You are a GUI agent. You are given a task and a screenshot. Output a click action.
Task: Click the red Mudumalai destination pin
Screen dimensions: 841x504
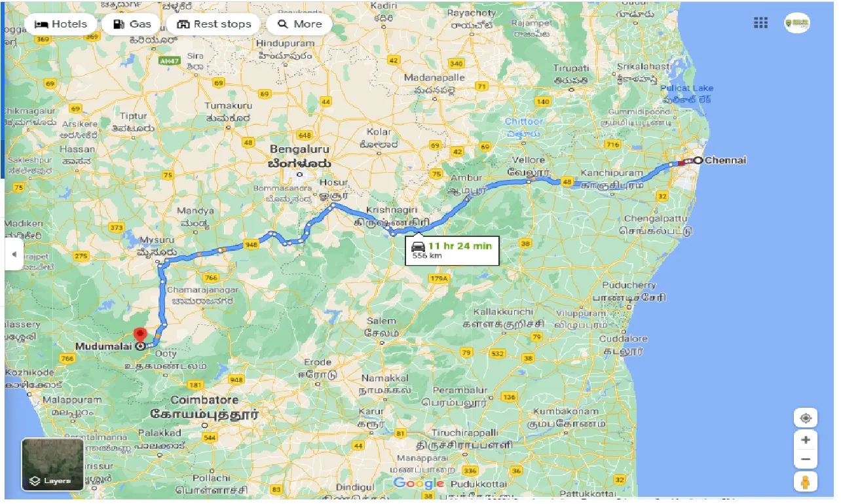pos(140,334)
